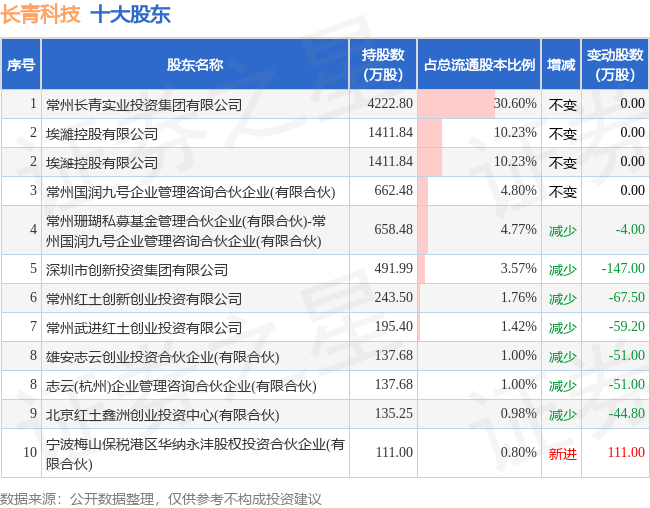Image resolution: width=650 pixels, height=508 pixels.
Task: Click the red 新进 status
Action: tap(563, 454)
